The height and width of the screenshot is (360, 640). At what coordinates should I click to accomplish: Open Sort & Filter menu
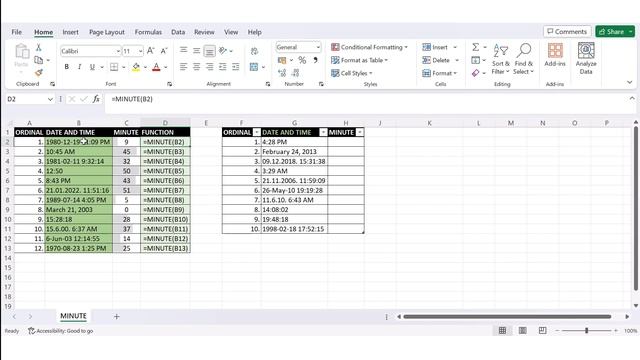(501, 59)
